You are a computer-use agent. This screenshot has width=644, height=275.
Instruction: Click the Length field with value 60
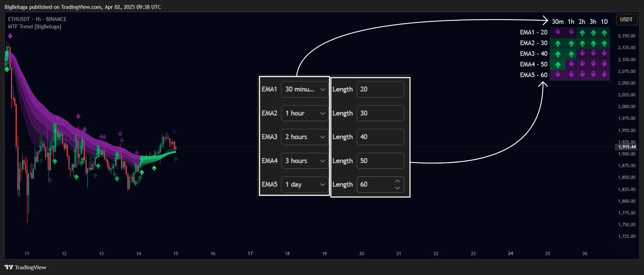(x=380, y=184)
